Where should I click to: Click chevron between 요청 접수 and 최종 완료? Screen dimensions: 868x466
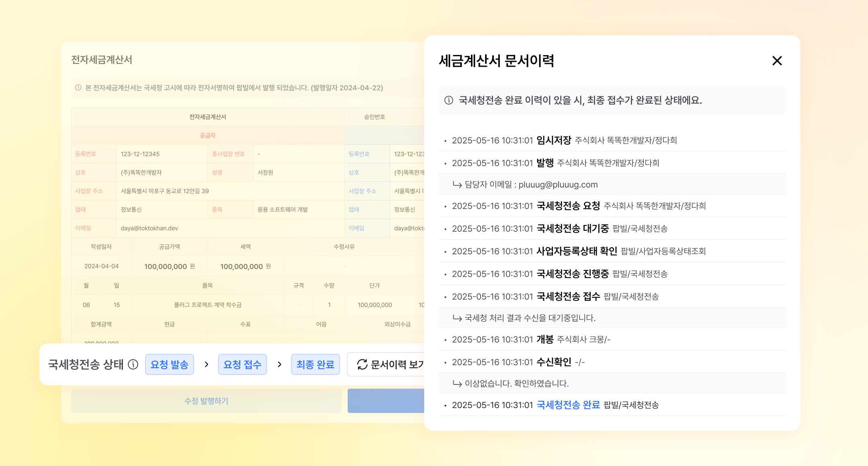click(x=279, y=364)
